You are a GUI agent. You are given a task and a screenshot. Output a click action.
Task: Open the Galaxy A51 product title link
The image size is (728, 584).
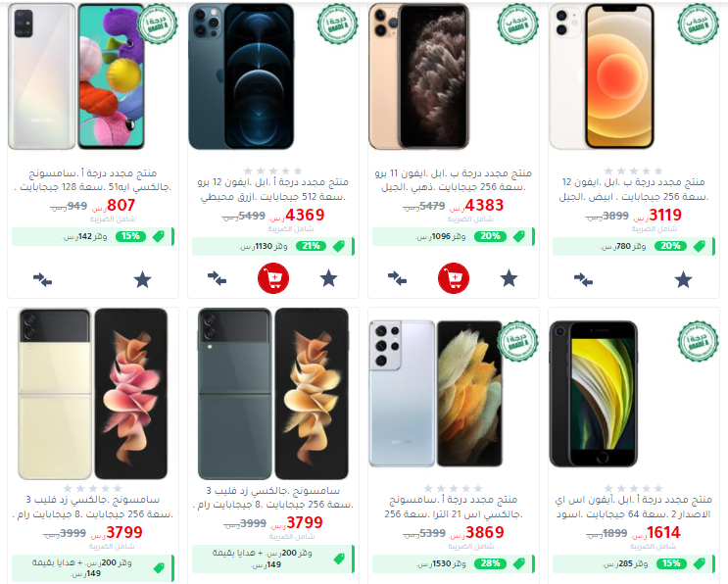93,180
